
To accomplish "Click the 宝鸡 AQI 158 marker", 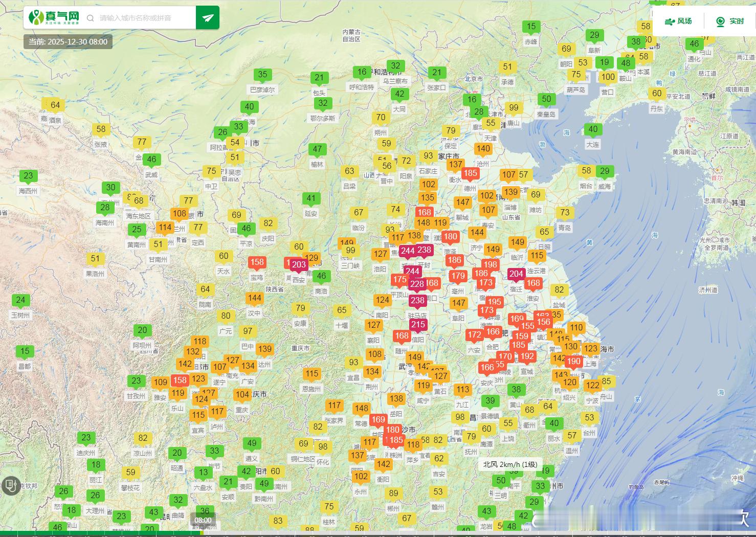I will pos(257,263).
